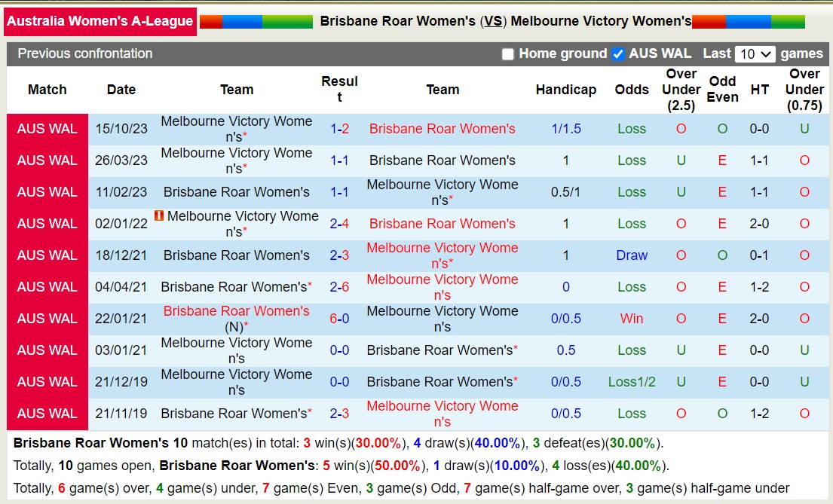This screenshot has height=504, width=833.
Task: Enable the Home ground checkbox
Action: [508, 53]
